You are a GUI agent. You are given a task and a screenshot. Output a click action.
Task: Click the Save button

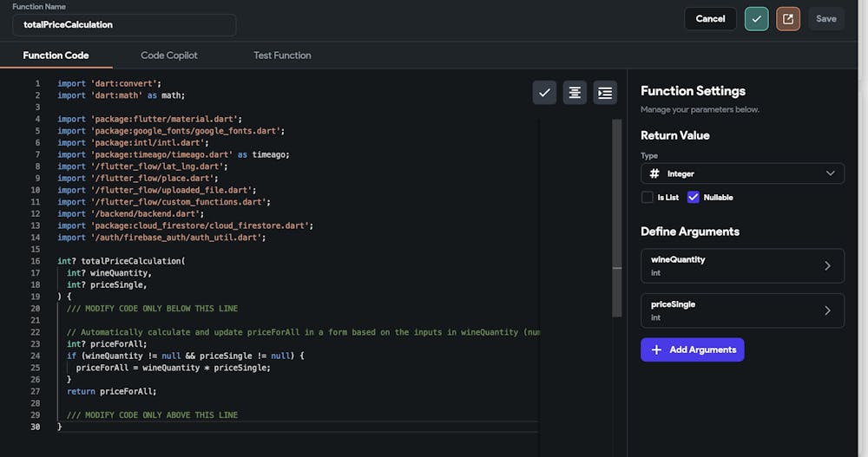(x=826, y=19)
